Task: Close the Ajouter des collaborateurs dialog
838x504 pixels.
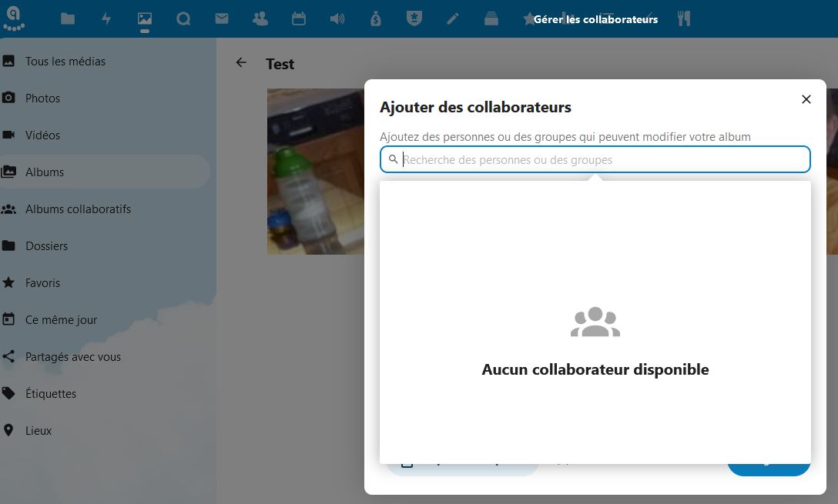Action: click(x=806, y=99)
